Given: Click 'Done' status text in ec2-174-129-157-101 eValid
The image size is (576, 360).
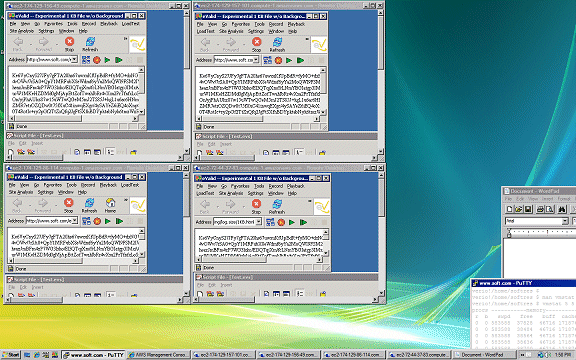Looking at the screenshot, I should (209, 127).
